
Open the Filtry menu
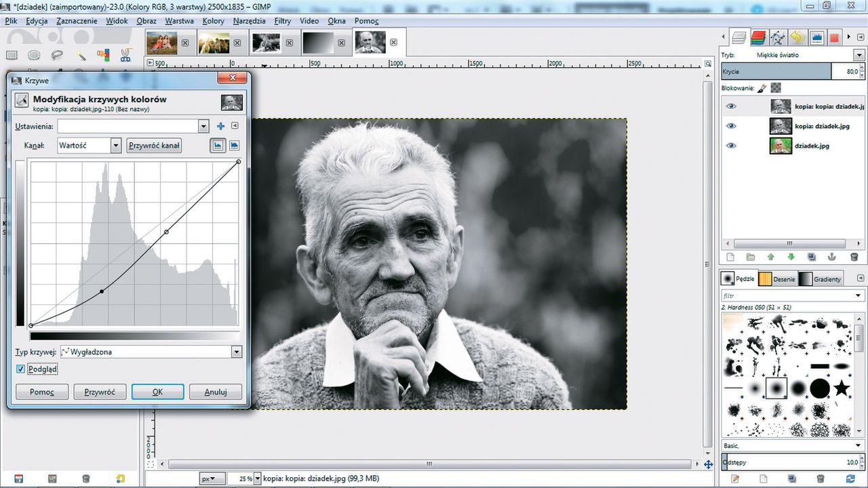(283, 21)
